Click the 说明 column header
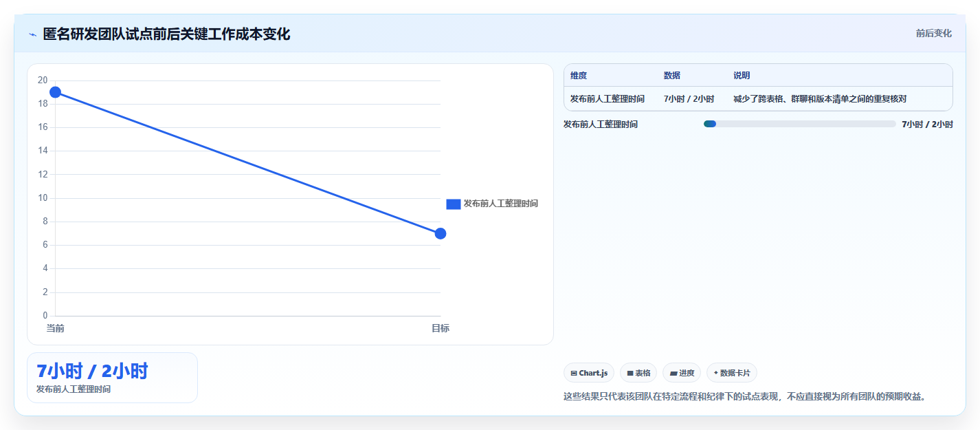Image resolution: width=980 pixels, height=430 pixels. pos(742,76)
